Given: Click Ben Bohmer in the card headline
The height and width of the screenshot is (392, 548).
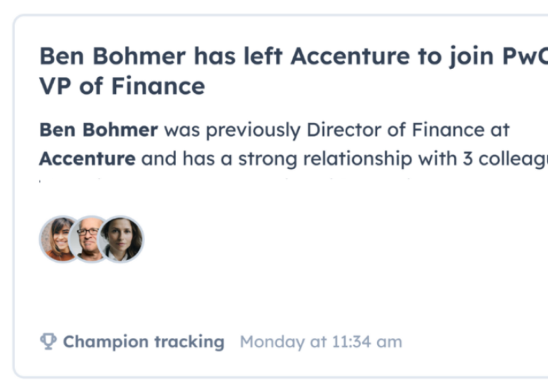Looking at the screenshot, I should click(112, 57).
